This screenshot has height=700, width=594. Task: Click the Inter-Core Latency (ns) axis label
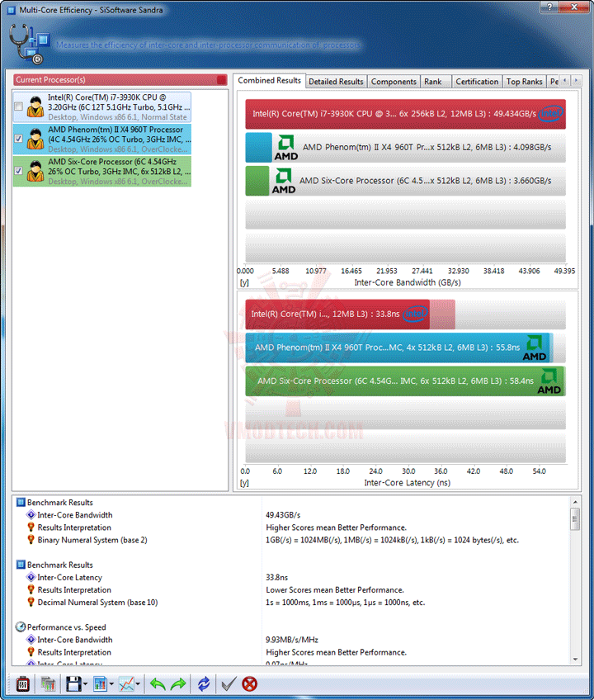pos(407,483)
